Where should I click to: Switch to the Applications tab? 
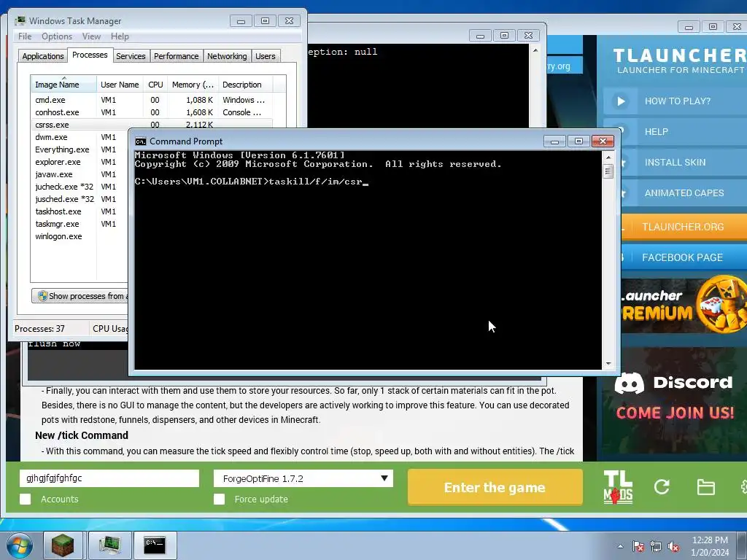point(43,56)
